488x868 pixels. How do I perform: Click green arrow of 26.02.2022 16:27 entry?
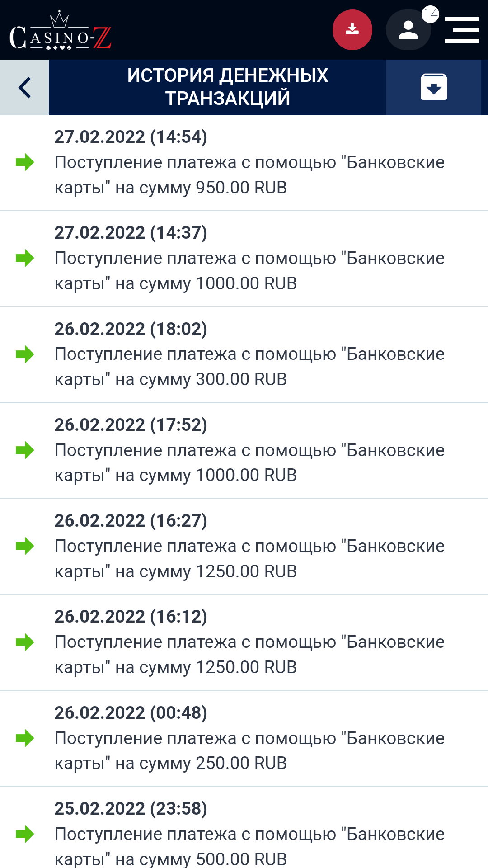(x=25, y=546)
